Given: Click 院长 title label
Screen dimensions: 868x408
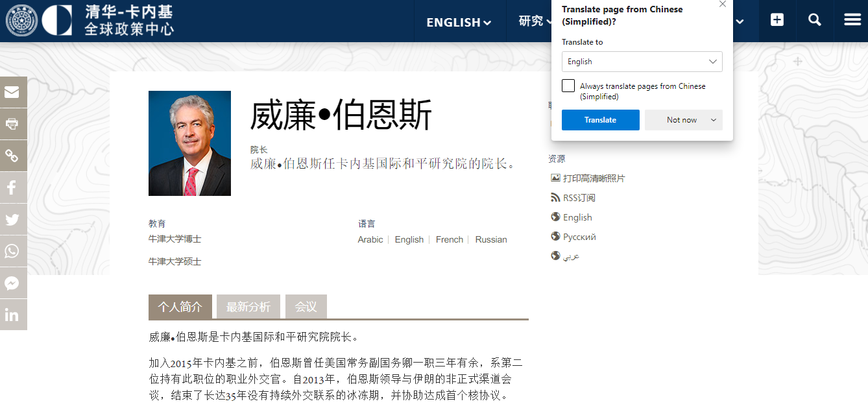Looking at the screenshot, I should point(259,150).
